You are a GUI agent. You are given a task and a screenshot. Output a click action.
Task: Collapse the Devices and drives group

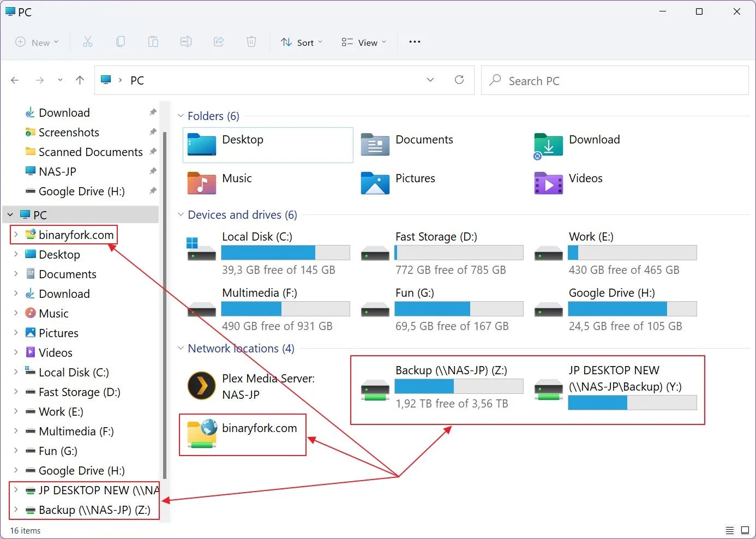(181, 214)
